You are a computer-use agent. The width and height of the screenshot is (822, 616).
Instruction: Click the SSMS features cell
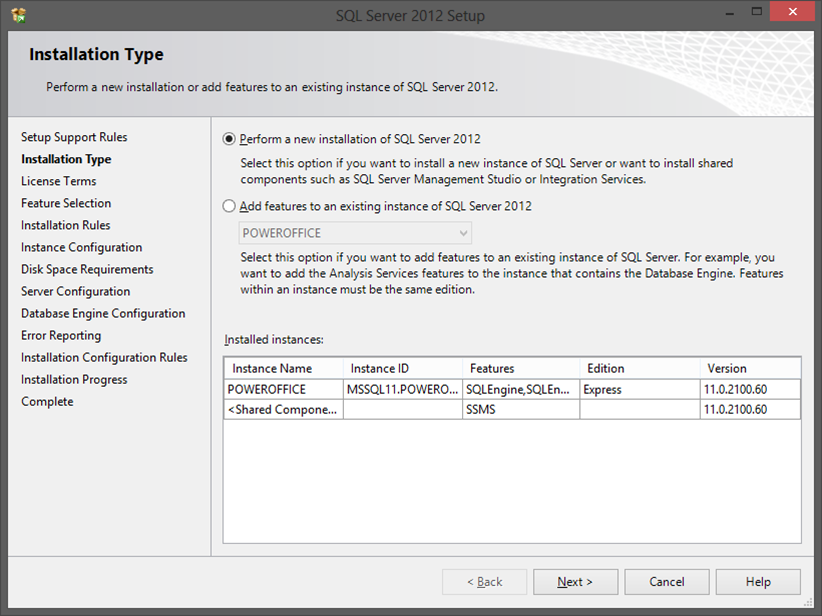pos(521,409)
